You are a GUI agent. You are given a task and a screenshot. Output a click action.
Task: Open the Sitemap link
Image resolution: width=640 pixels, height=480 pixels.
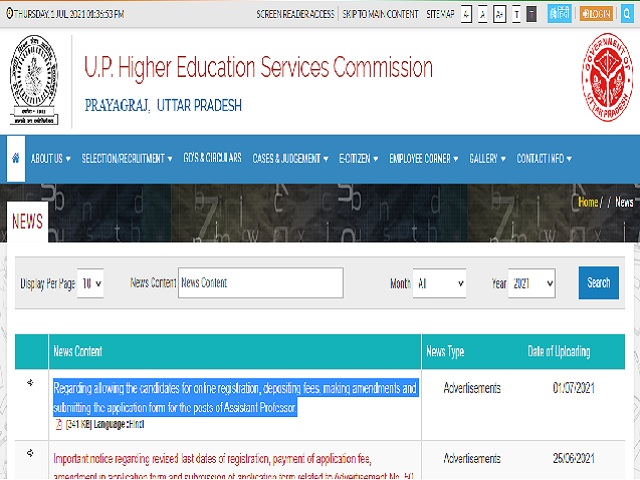click(x=440, y=14)
